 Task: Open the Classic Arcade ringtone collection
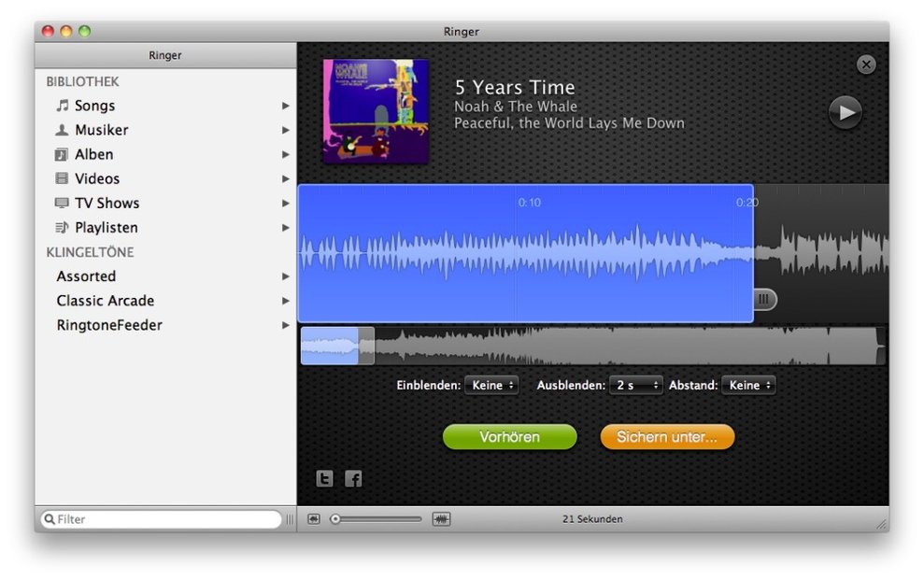coord(165,301)
